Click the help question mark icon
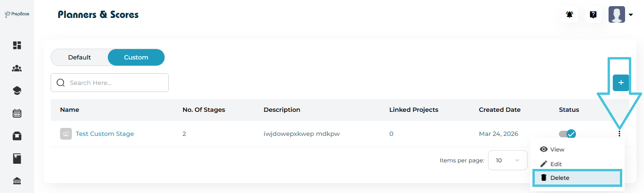 (x=593, y=15)
